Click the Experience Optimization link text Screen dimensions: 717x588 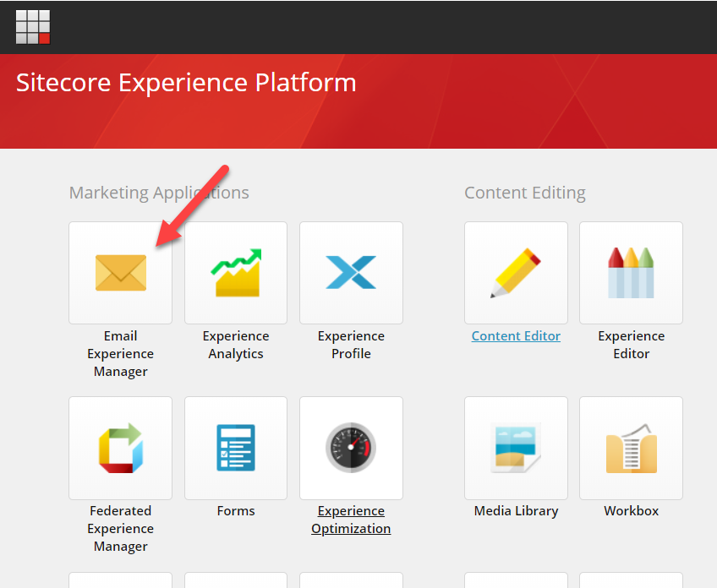351,520
